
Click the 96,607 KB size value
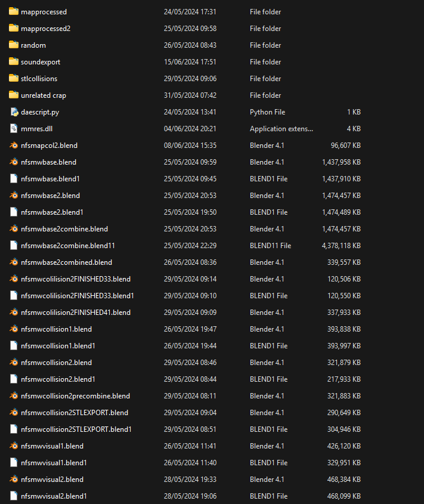[345, 146]
